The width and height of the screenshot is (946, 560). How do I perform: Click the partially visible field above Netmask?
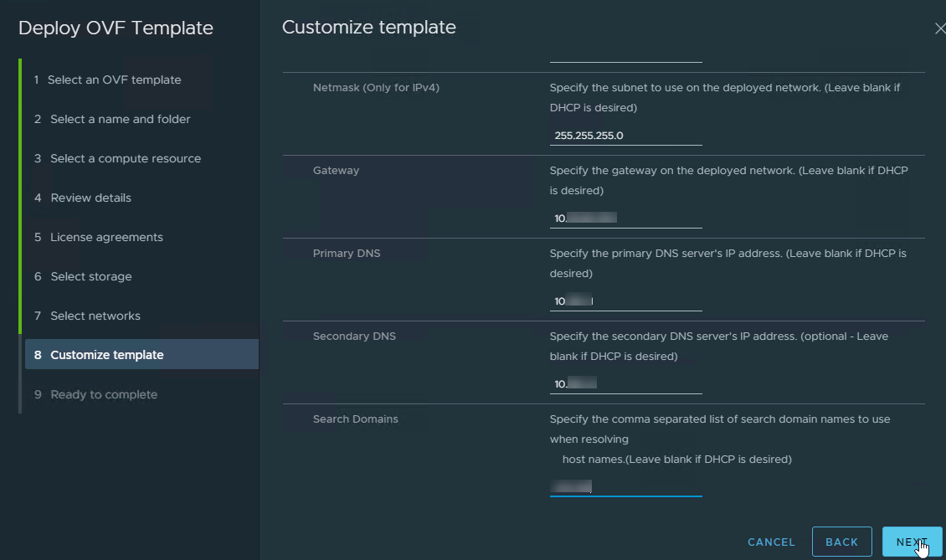(625, 57)
